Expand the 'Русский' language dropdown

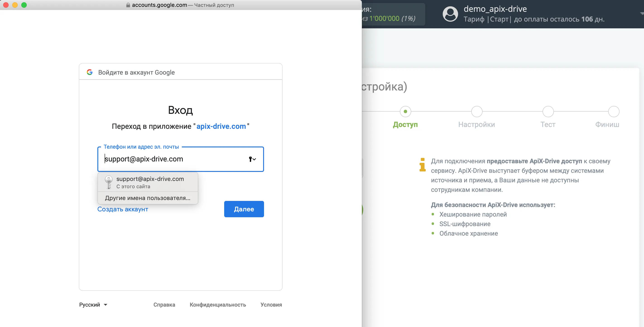click(x=93, y=305)
